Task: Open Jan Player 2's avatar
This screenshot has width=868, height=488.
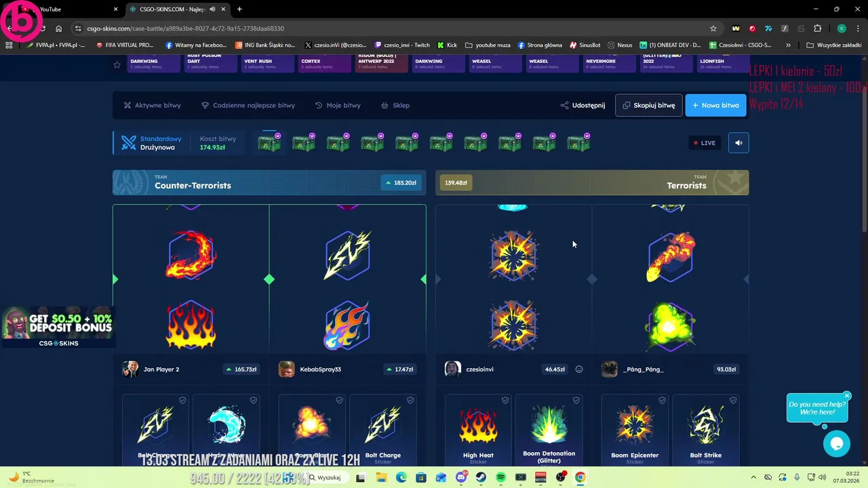Action: click(x=130, y=369)
